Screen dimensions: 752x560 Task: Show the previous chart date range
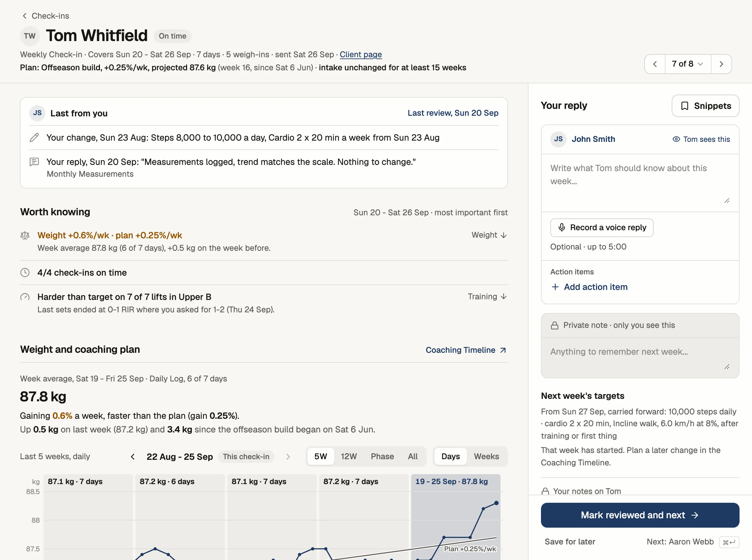(x=133, y=457)
